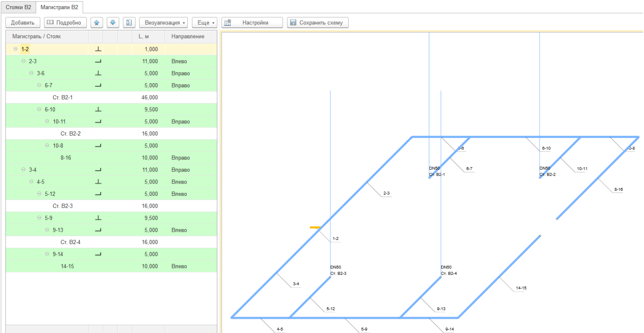
Task: Collapse the 3-4 branch node
Action: click(x=24, y=170)
